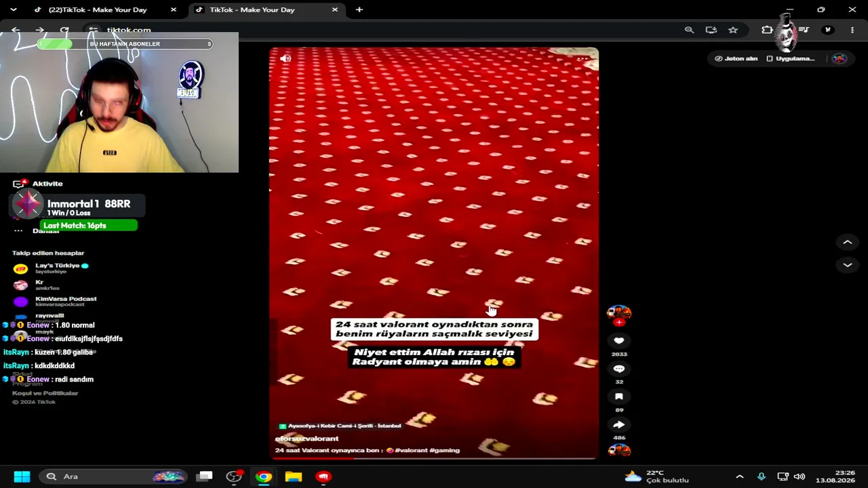Close the (22)TikTok tab
The height and width of the screenshot is (488, 868).
(174, 9)
